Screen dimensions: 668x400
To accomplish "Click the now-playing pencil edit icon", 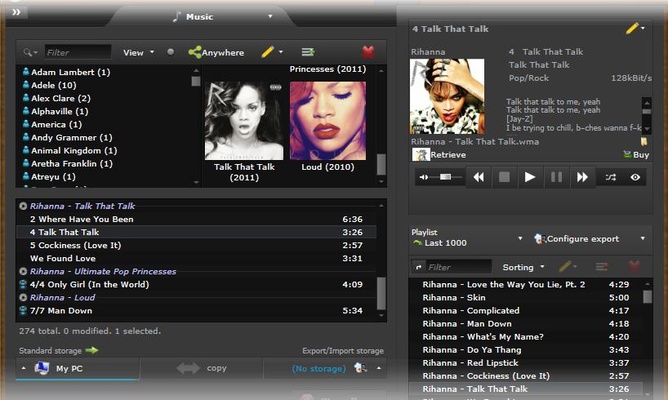I will point(632,29).
